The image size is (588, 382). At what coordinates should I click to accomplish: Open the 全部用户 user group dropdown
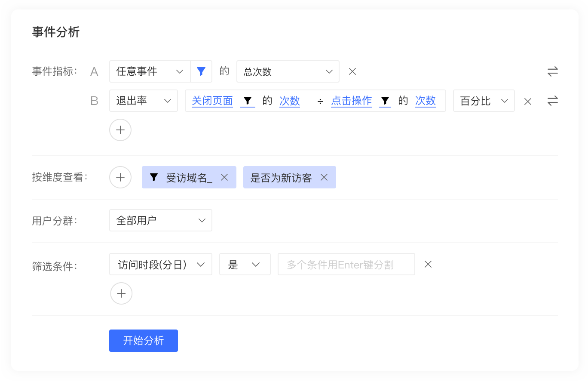click(x=161, y=220)
